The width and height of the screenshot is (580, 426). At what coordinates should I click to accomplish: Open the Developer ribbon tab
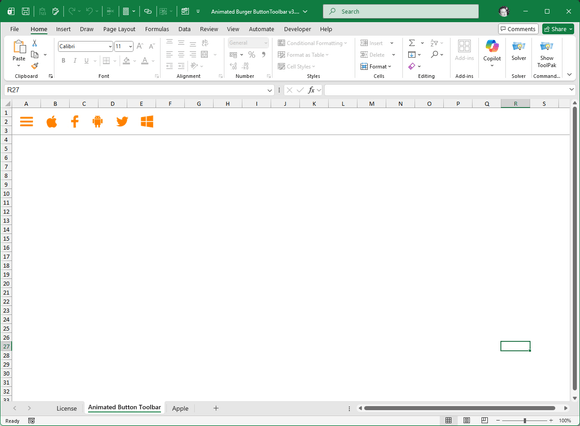[297, 29]
